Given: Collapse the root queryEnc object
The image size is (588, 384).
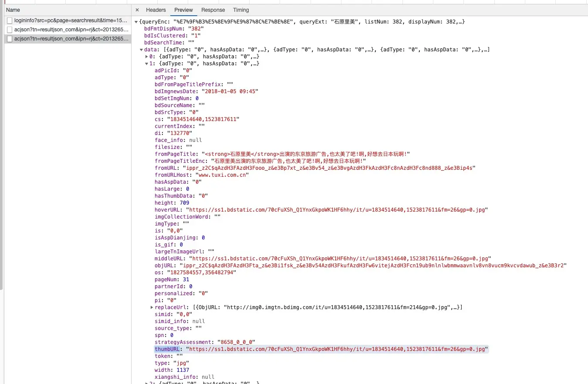Looking at the screenshot, I should tap(136, 22).
